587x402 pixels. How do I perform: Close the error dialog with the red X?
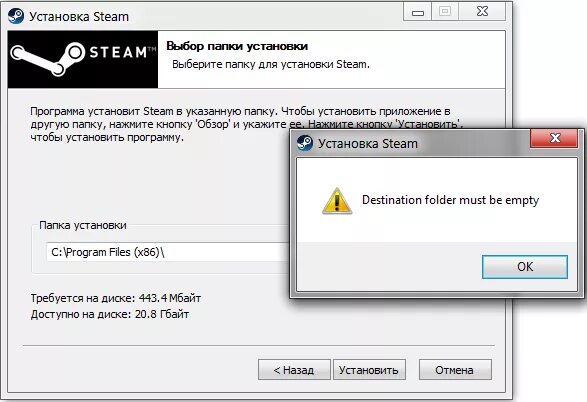point(554,138)
